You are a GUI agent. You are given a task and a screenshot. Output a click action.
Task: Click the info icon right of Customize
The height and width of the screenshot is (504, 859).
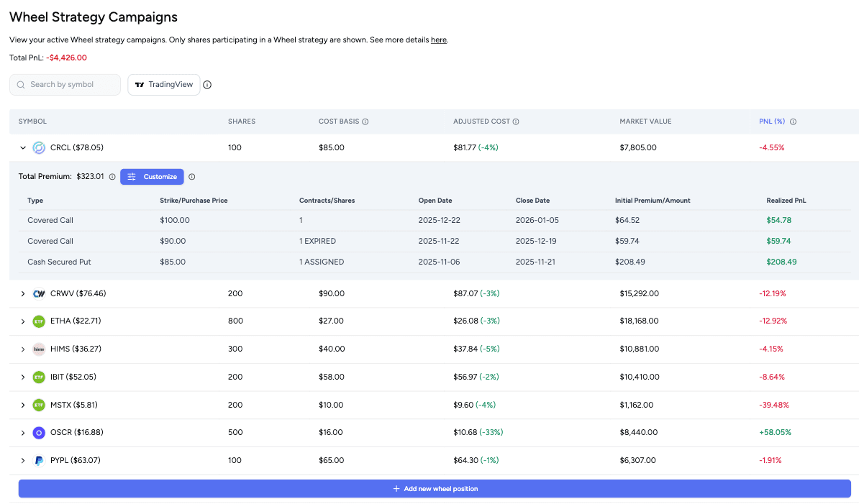(191, 176)
